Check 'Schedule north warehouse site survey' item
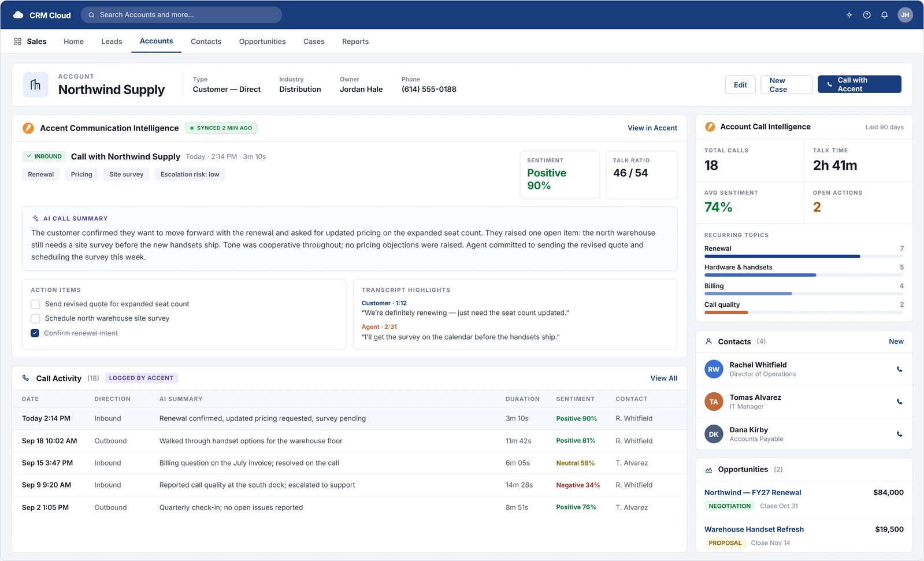924x561 pixels. 35,318
